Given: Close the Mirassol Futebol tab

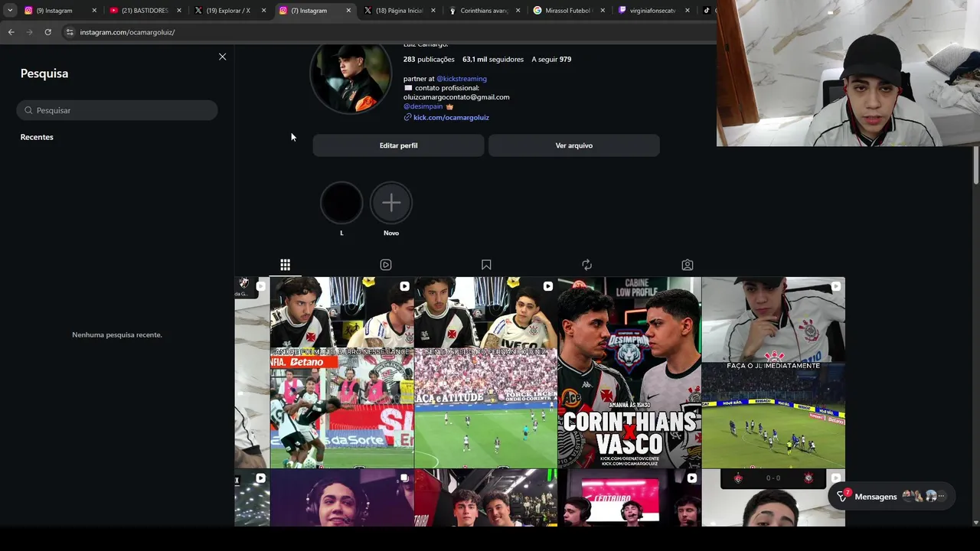Looking at the screenshot, I should coord(603,11).
